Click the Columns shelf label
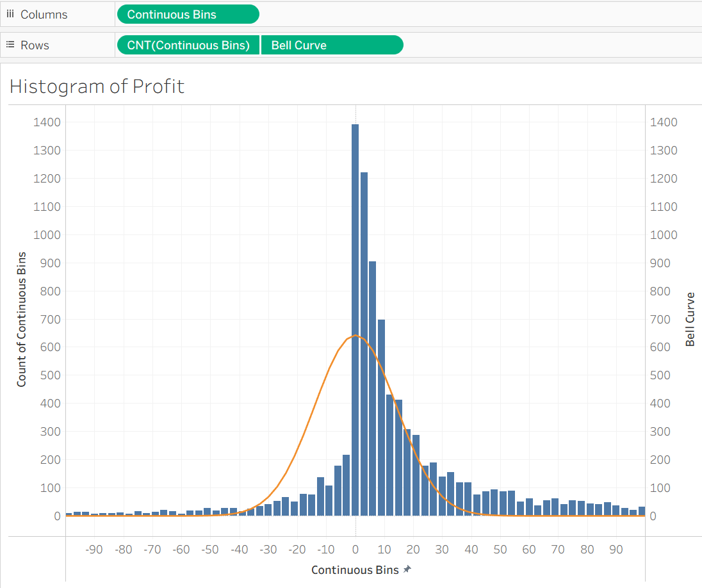The width and height of the screenshot is (702, 588). coord(44,14)
